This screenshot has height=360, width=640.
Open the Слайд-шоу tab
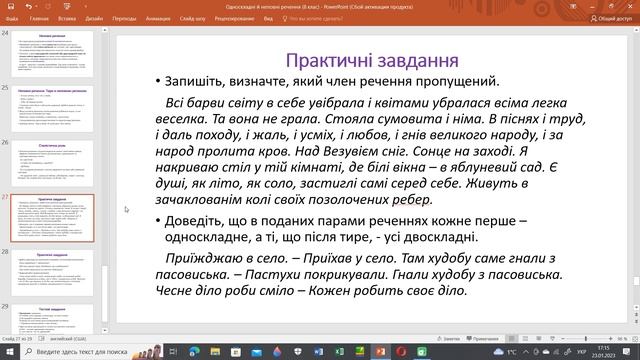(192, 19)
